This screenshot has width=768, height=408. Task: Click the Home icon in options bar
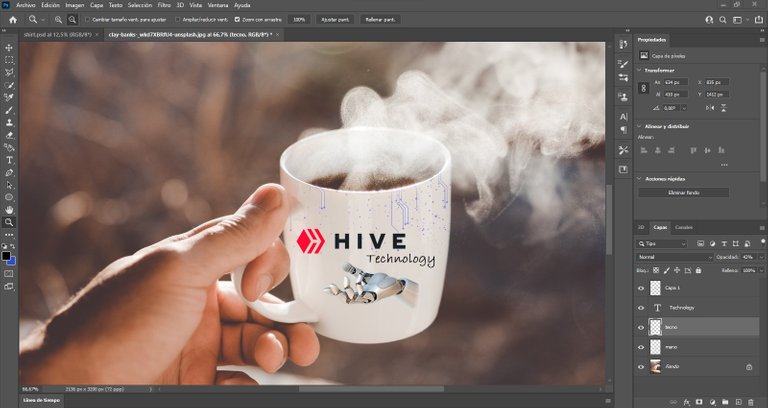click(13, 20)
